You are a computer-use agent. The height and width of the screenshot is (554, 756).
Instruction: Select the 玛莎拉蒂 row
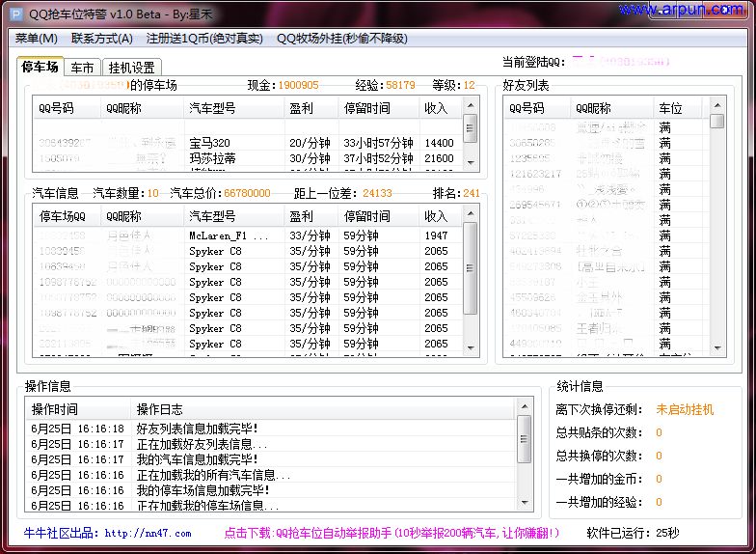(247, 158)
